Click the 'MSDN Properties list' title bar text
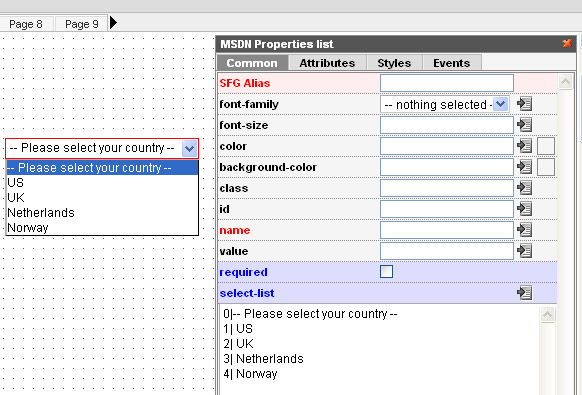The height and width of the screenshot is (395, 582). [x=277, y=44]
